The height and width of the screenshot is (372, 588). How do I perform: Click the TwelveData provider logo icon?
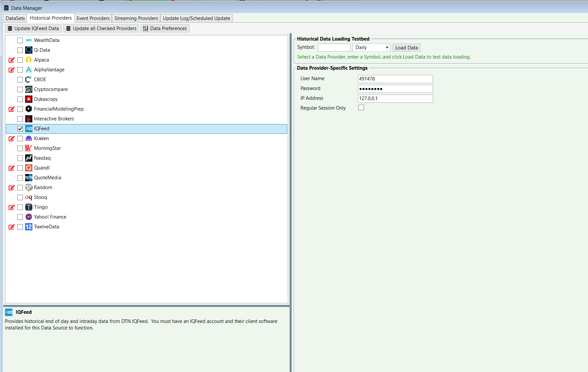coord(29,227)
